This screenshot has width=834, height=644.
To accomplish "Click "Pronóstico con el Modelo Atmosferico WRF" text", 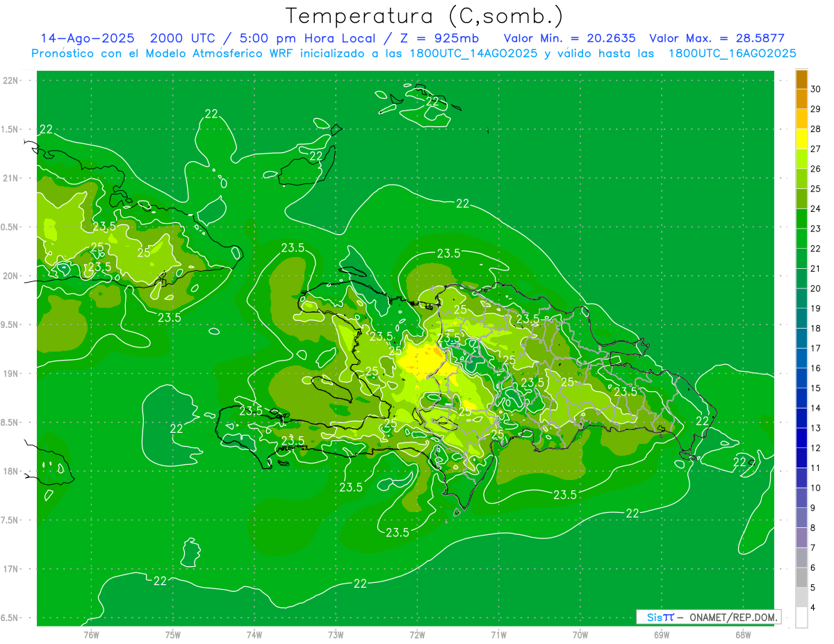I will pyautogui.click(x=163, y=53).
